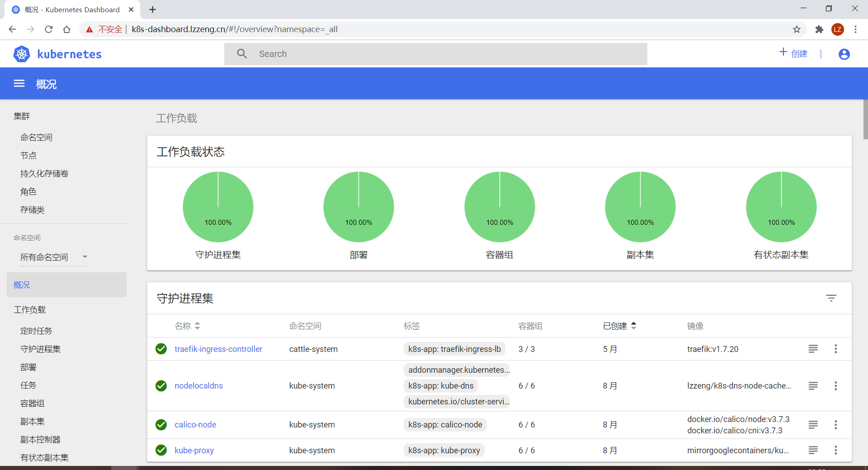Click status check icon of nodelocaldns
Viewport: 868px width, 470px height.
161,386
